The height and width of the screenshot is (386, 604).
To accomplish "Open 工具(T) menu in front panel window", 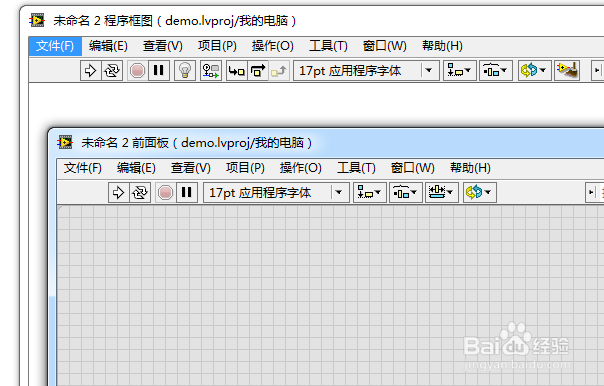I will click(356, 168).
